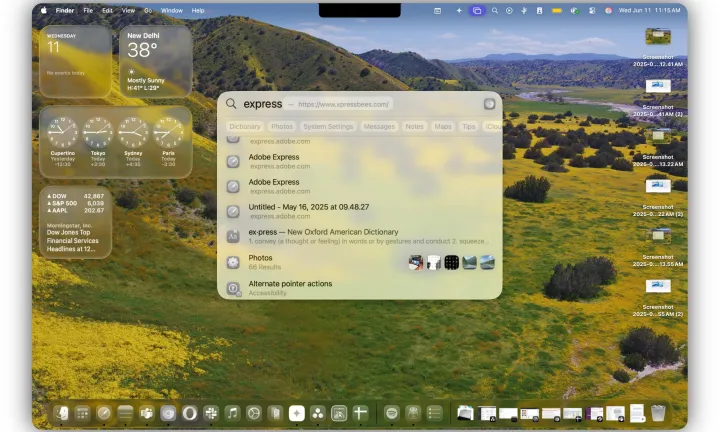The width and height of the screenshot is (720, 432).
Task: Select the Maps filter chip
Action: tap(443, 126)
